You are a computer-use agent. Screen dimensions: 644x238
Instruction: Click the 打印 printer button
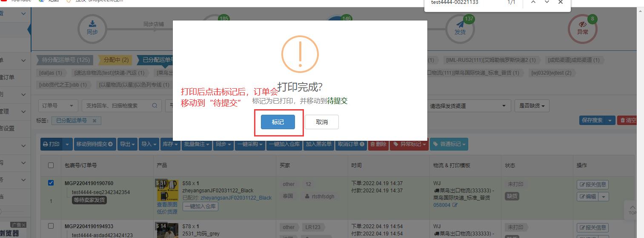52,144
